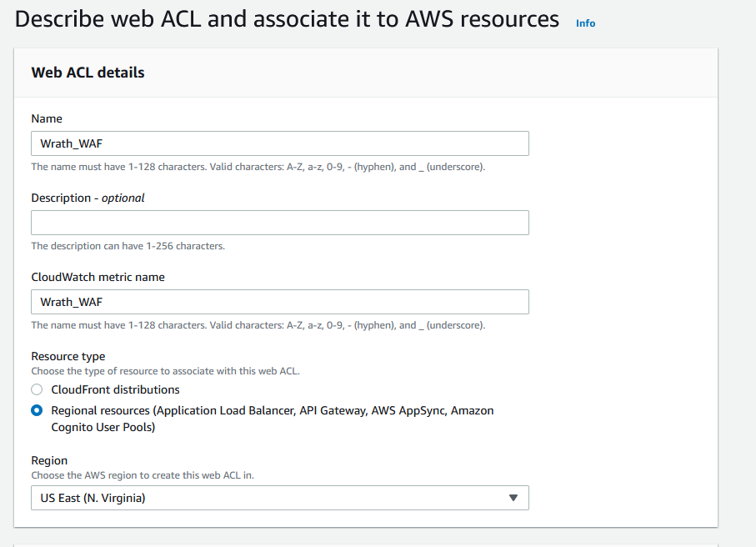The width and height of the screenshot is (756, 547).
Task: Click the '1-256 characters' description hint text
Action: pos(128,246)
